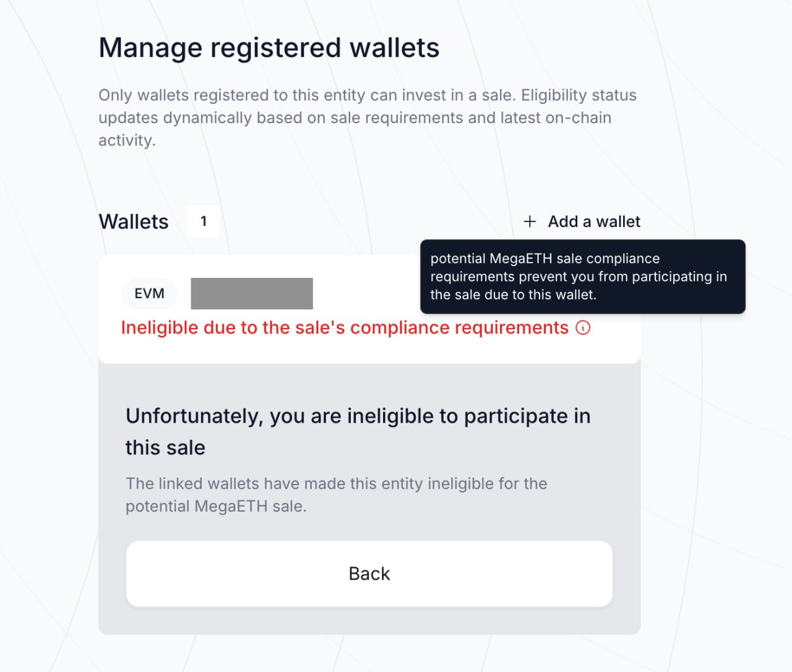
Task: Click the Wallets section heading
Action: pyautogui.click(x=134, y=222)
